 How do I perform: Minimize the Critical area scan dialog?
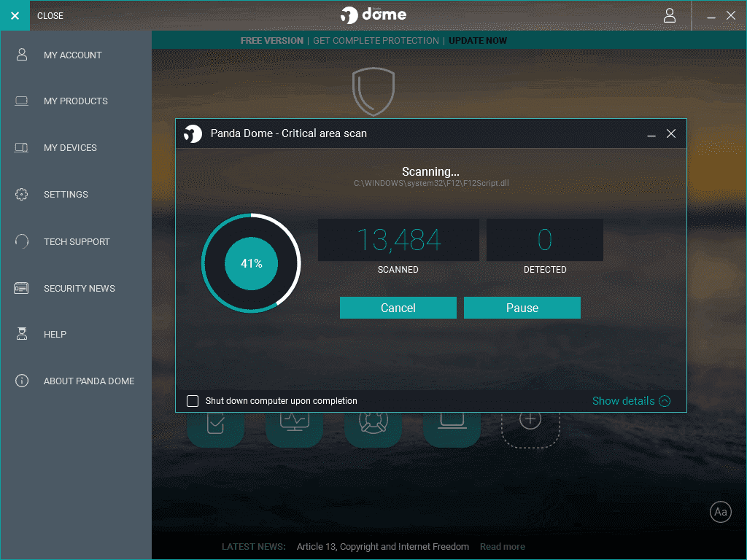click(x=651, y=134)
